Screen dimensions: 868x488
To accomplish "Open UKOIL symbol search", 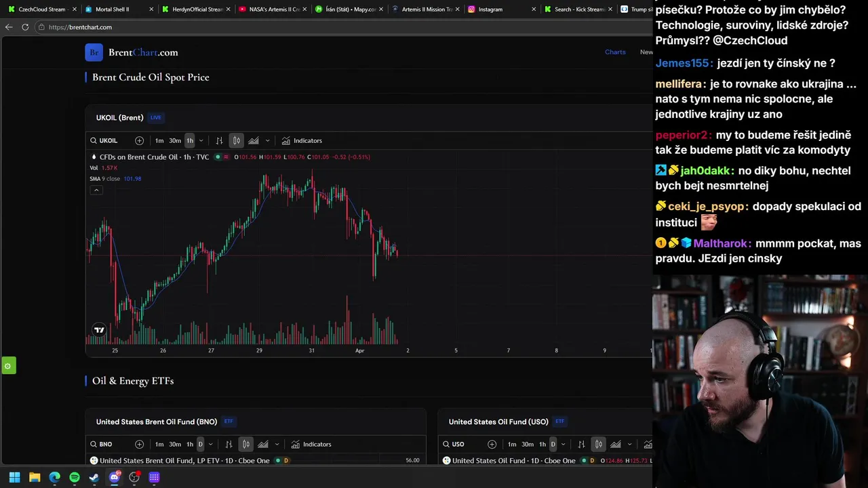I will [104, 140].
